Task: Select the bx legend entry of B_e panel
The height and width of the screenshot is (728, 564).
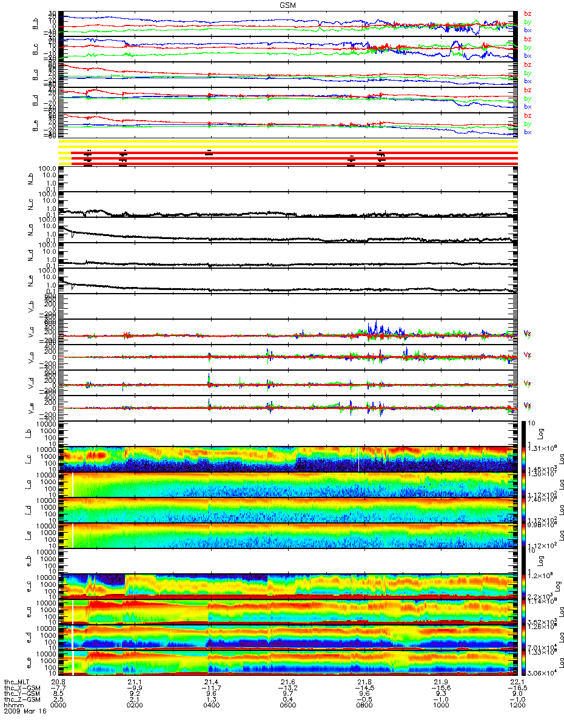Action: click(527, 132)
